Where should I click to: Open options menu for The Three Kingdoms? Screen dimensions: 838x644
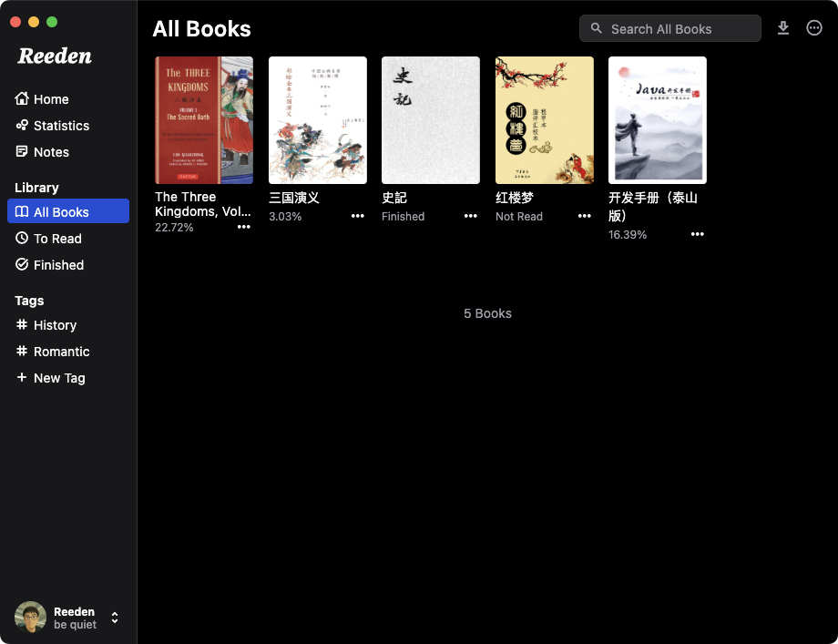coord(243,227)
